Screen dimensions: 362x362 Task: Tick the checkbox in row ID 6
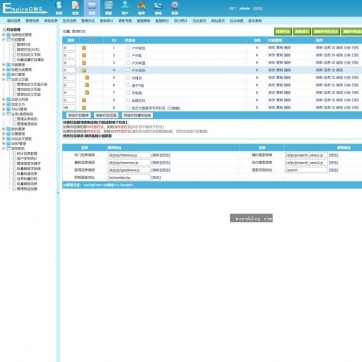click(128, 85)
